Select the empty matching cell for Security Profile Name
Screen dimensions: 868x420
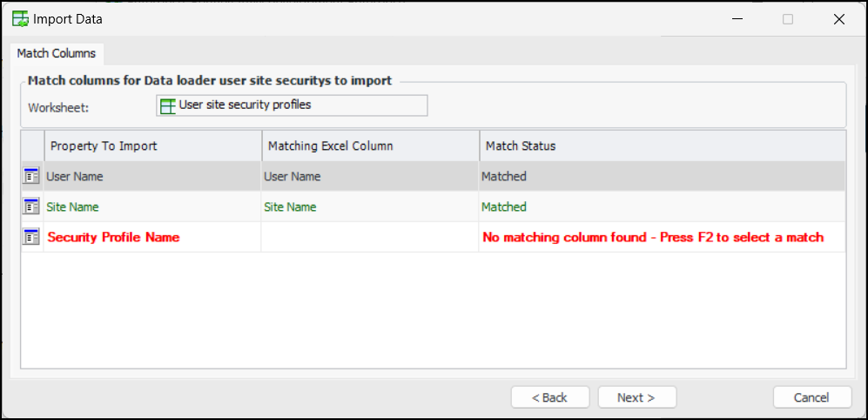coord(370,237)
